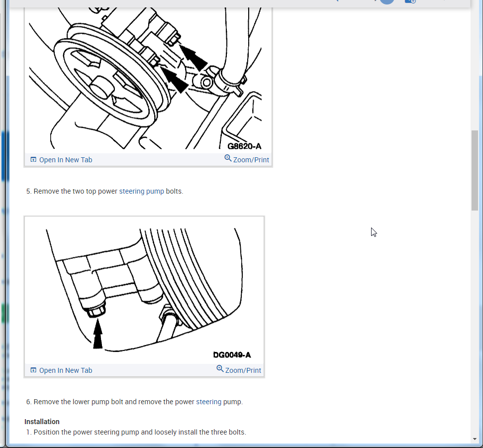Viewport: 483px width, 448px height.
Task: Open the 'steering' link in step 6
Action: point(209,402)
